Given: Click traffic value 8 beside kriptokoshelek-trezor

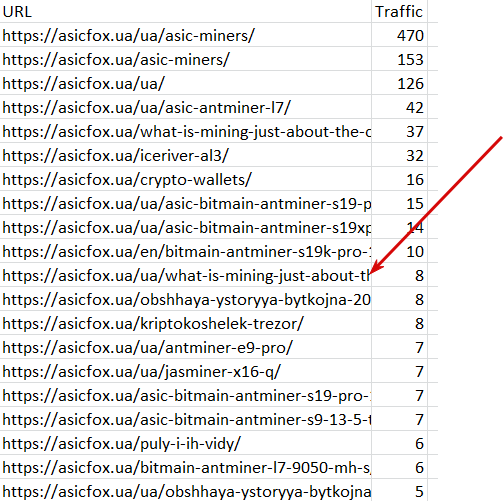Looking at the screenshot, I should point(399,323).
